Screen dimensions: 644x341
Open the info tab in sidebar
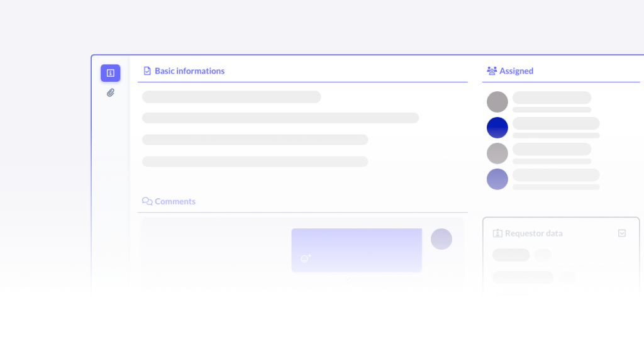click(111, 73)
